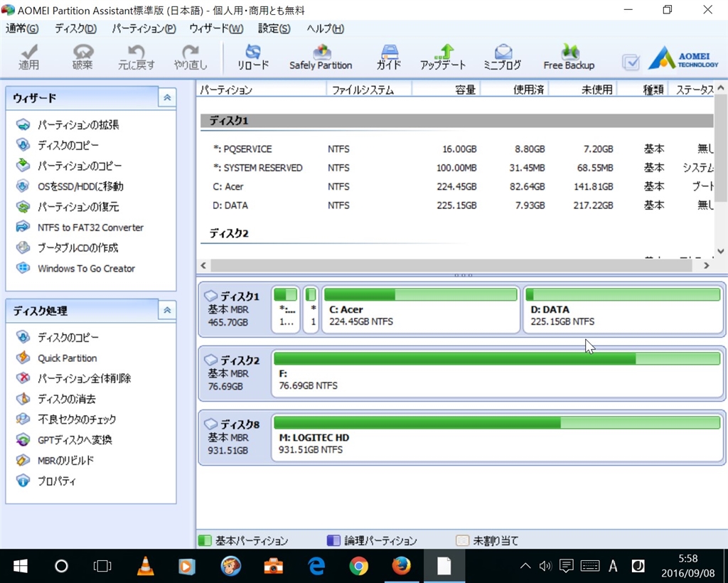Click the horizontal scrollbar of partition list
728x583 pixels.
click(x=451, y=265)
